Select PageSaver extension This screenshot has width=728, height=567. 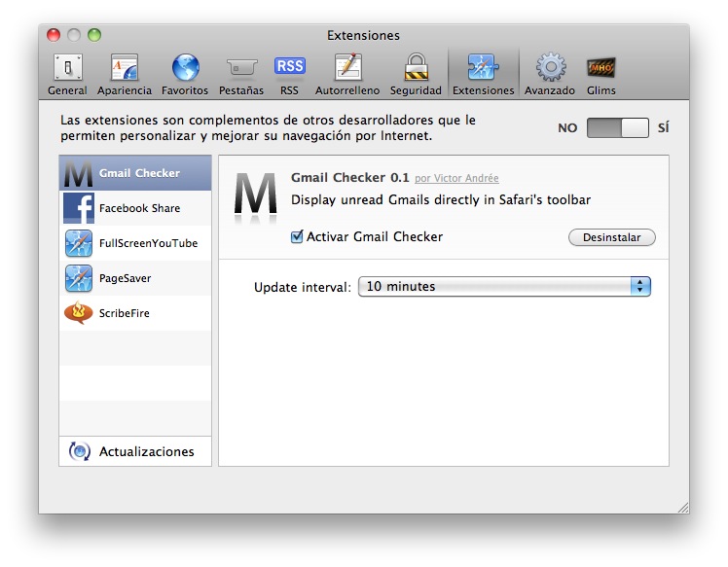(x=135, y=278)
